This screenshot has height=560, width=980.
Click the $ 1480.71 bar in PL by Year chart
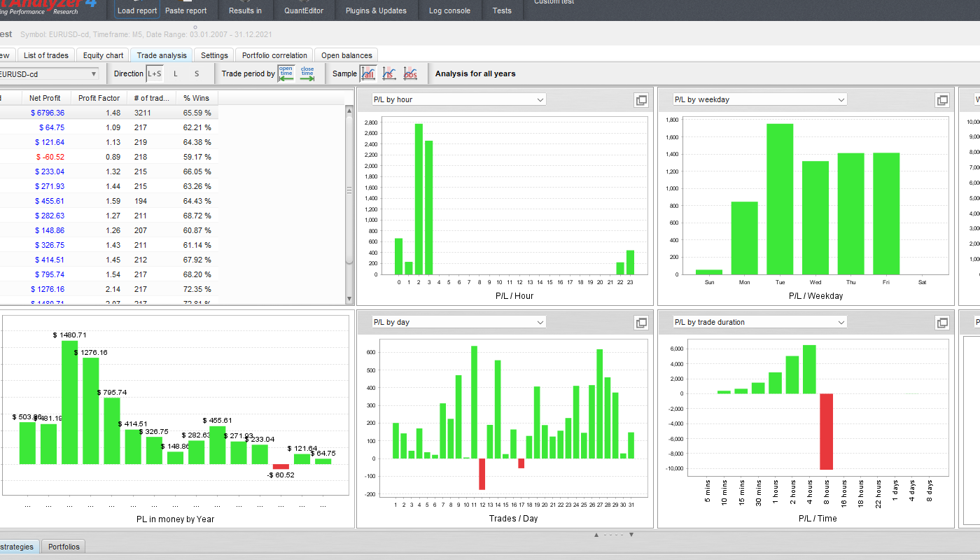click(69, 402)
